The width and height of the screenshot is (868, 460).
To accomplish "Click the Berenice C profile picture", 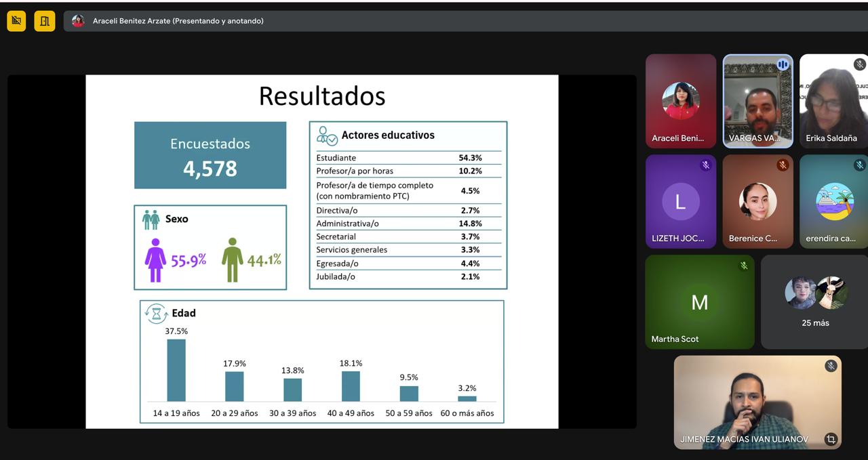I will coord(757,201).
